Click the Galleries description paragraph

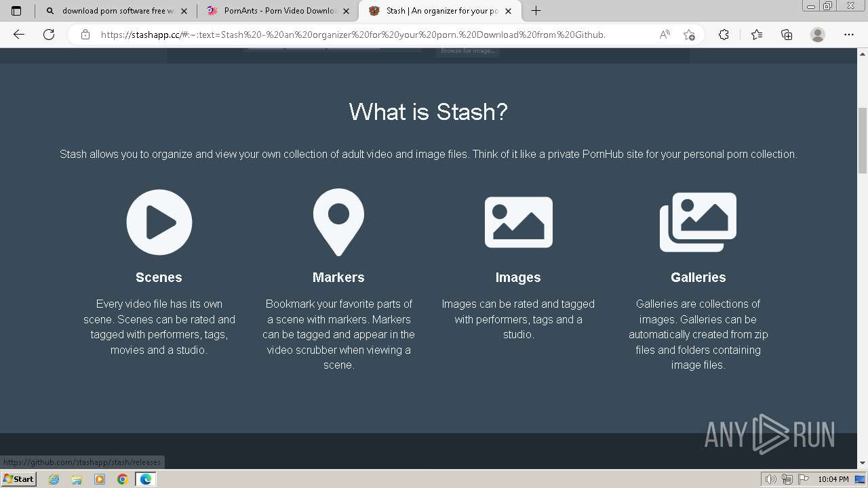coord(698,334)
